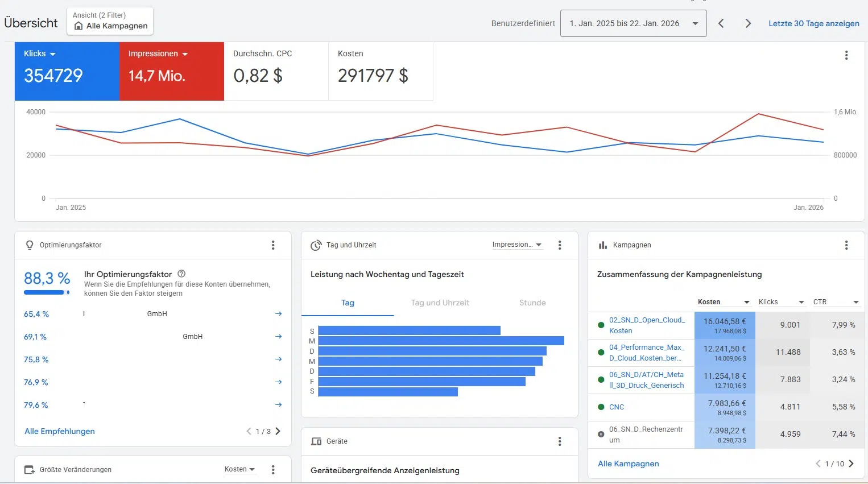Open the CNC campaign
The width and height of the screenshot is (868, 484).
(617, 407)
